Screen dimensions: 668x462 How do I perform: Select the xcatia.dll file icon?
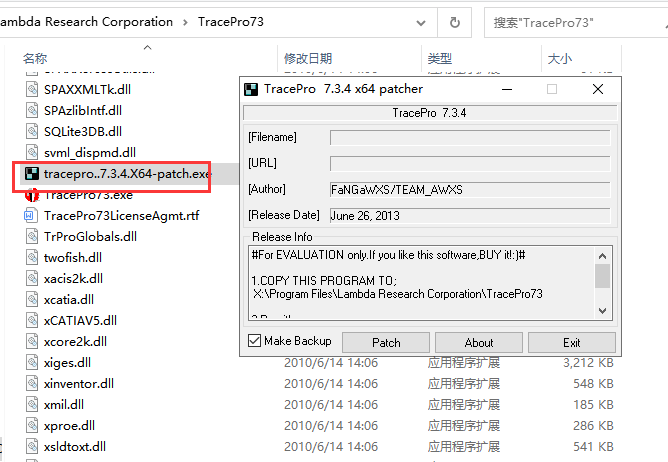coord(32,299)
